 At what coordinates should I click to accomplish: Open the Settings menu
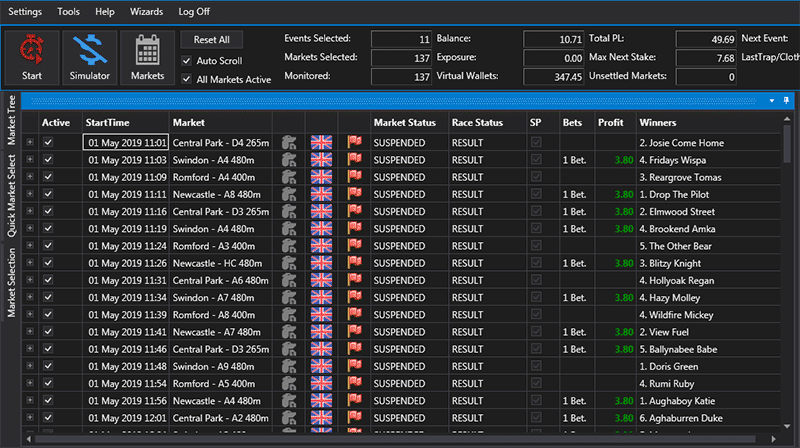tap(25, 12)
